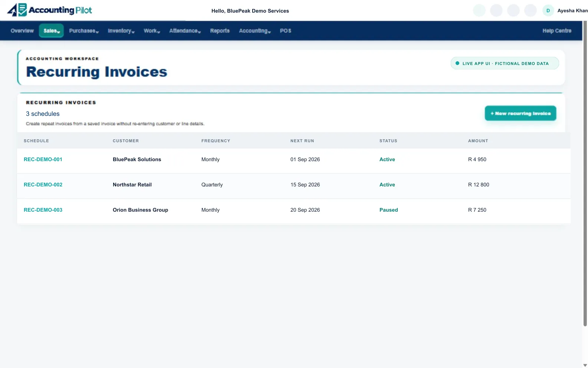Open schedule REC-DEMO-001

point(43,159)
